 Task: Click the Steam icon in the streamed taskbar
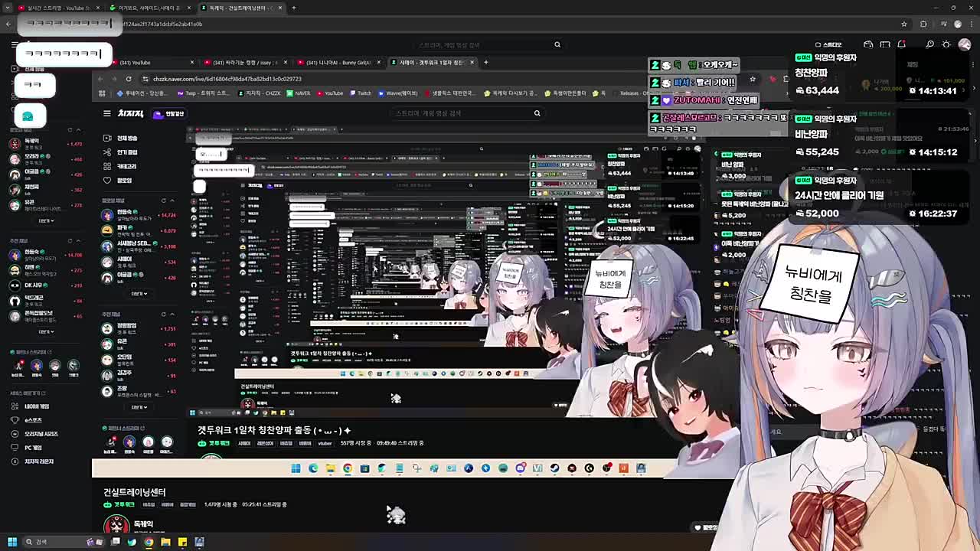(554, 468)
